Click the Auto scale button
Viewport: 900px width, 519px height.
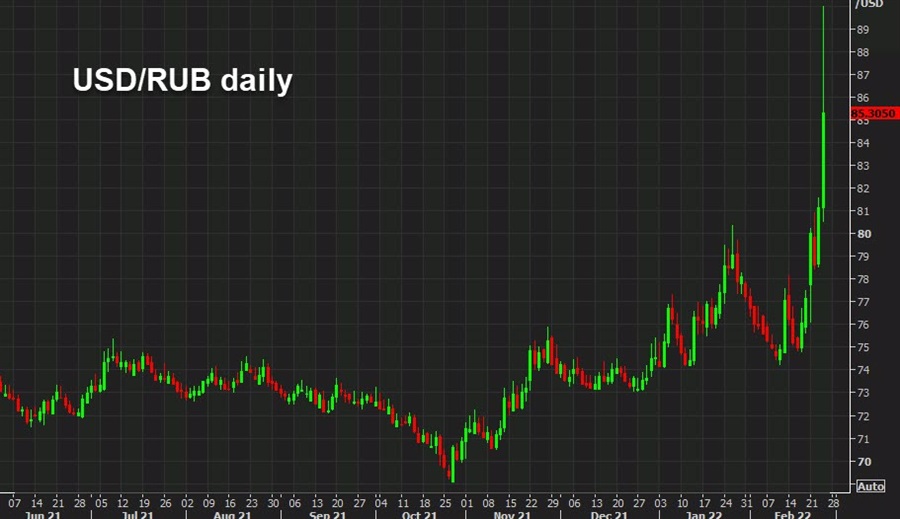(871, 486)
